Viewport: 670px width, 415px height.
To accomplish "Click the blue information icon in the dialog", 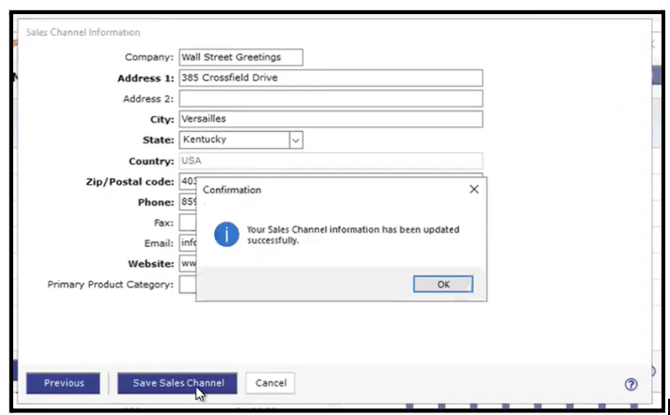I will point(227,235).
